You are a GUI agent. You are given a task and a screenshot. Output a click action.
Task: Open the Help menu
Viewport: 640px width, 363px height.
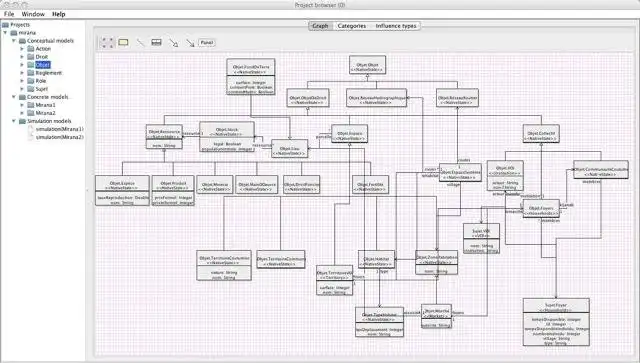(x=59, y=14)
